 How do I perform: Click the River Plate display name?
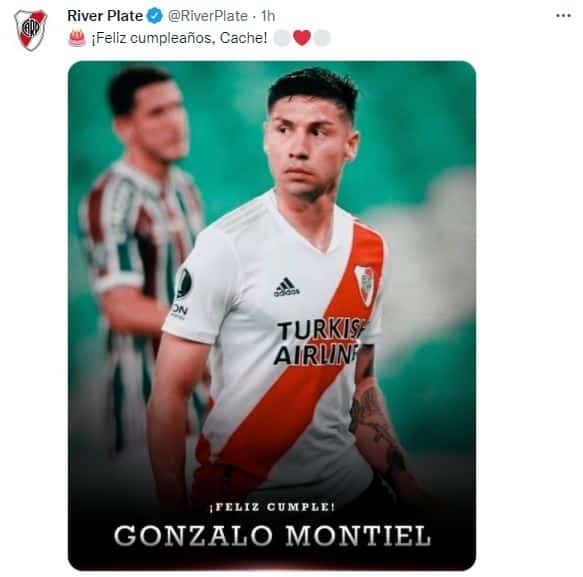coord(105,16)
